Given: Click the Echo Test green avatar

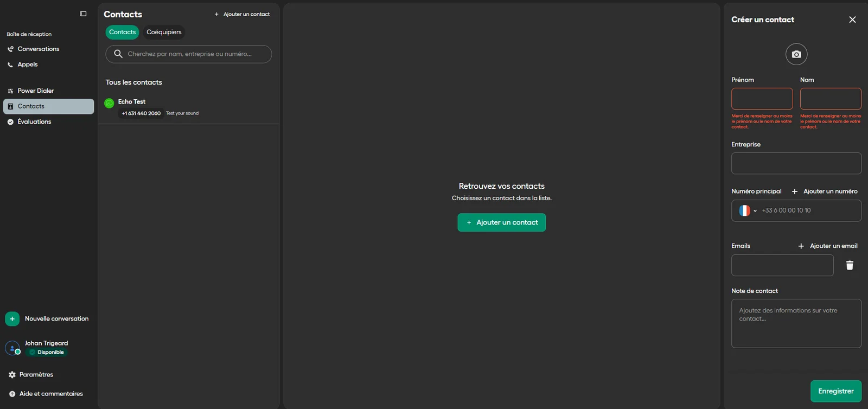Looking at the screenshot, I should (x=109, y=103).
